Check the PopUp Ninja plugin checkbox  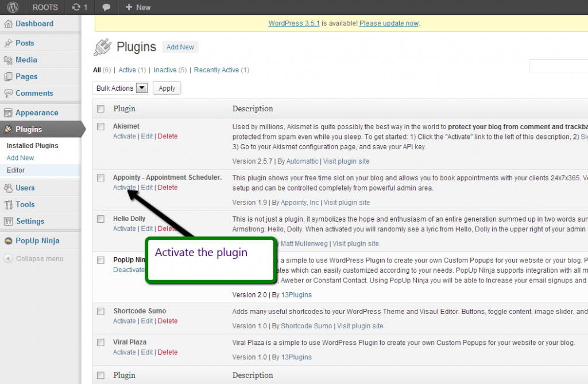(x=100, y=260)
